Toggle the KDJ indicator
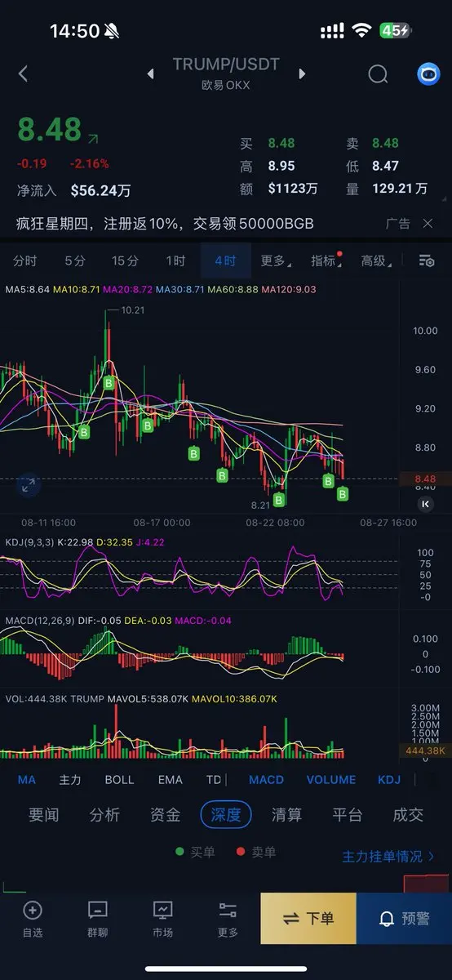Screen dimensions: 452x980 pos(389,779)
